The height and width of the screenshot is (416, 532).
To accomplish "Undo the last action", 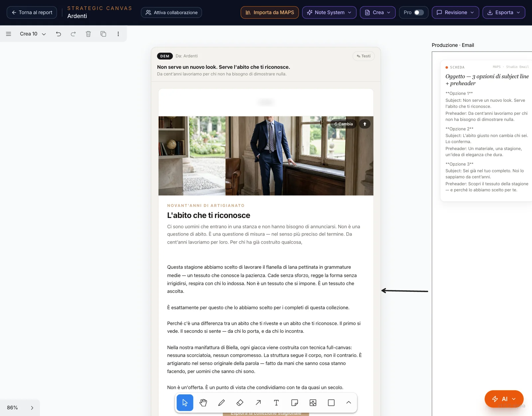I will tap(59, 34).
